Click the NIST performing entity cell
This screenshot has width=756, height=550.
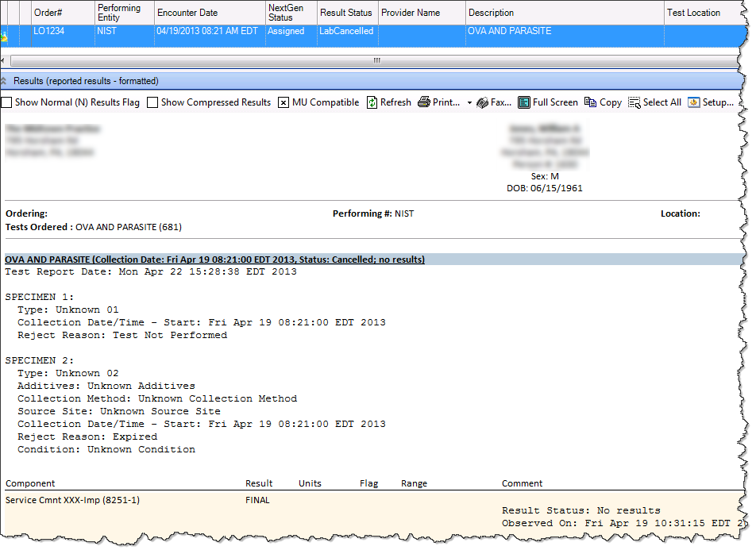(125, 36)
